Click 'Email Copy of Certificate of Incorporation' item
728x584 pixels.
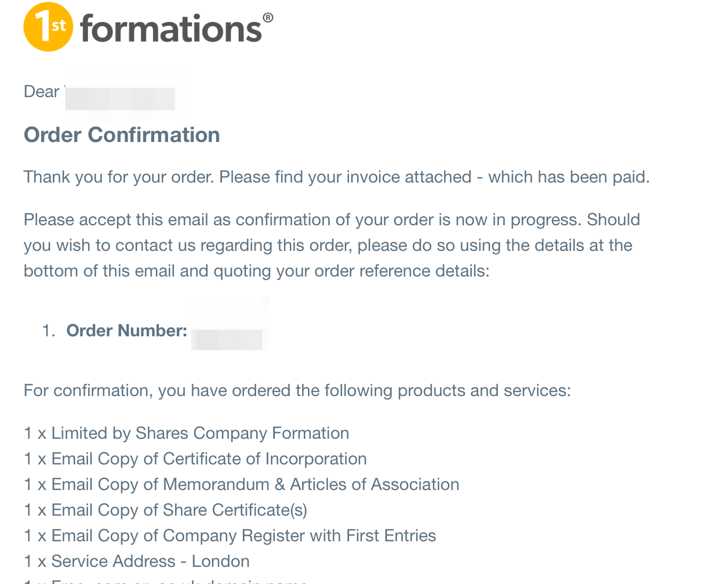click(195, 459)
